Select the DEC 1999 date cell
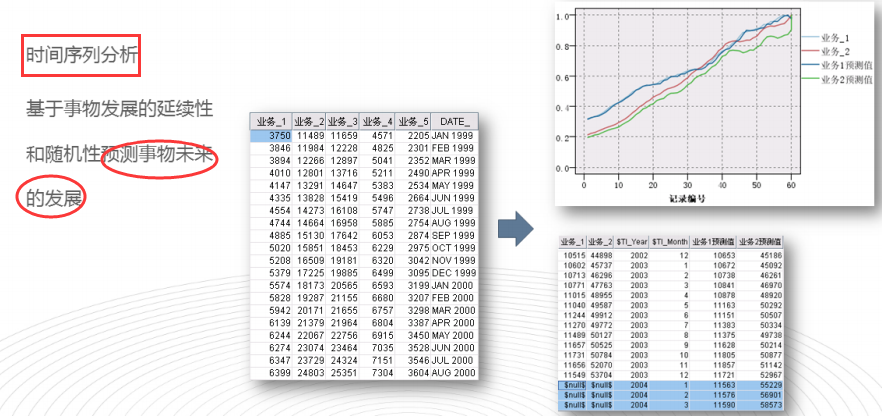The height and width of the screenshot is (416, 882). pos(453,273)
